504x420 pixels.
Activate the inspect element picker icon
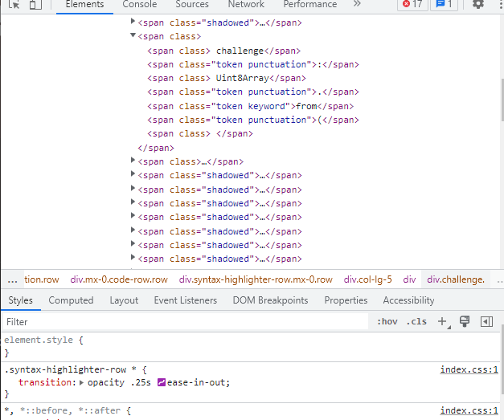14,5
